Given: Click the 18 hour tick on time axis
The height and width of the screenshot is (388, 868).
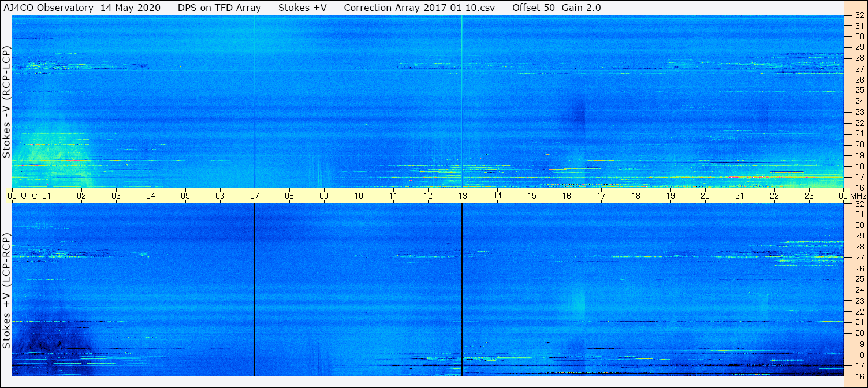Looking at the screenshot, I should click(x=636, y=196).
